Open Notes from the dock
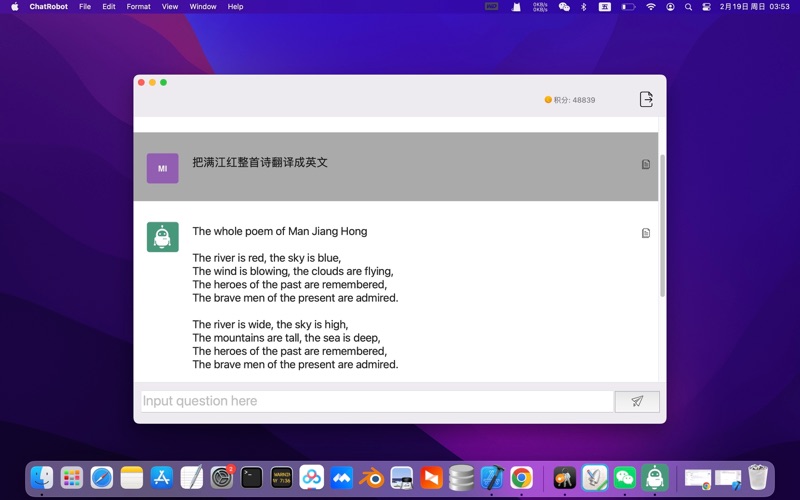The width and height of the screenshot is (800, 500). (x=132, y=478)
